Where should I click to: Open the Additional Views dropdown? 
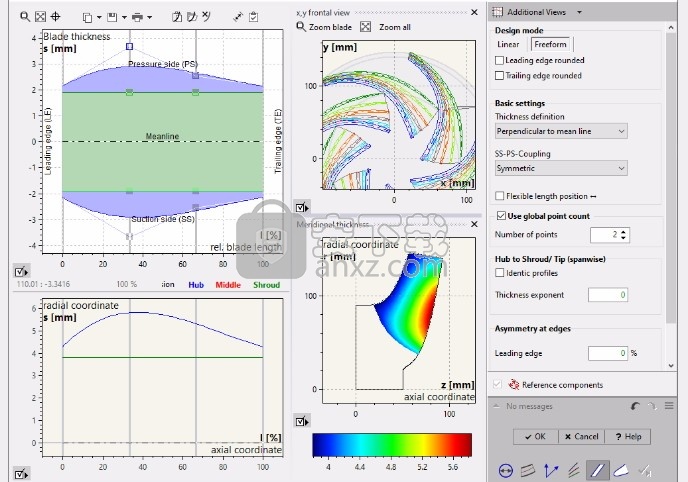(579, 12)
